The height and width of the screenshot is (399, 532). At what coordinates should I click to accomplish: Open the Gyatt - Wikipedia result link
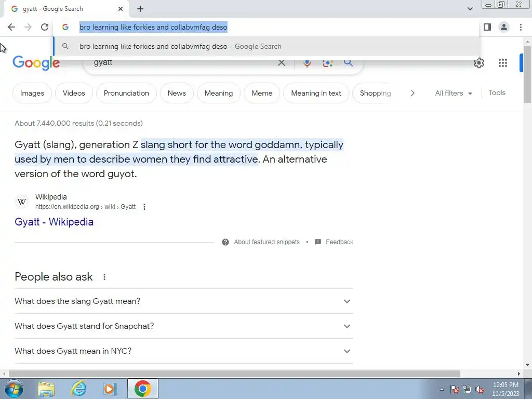[54, 222]
